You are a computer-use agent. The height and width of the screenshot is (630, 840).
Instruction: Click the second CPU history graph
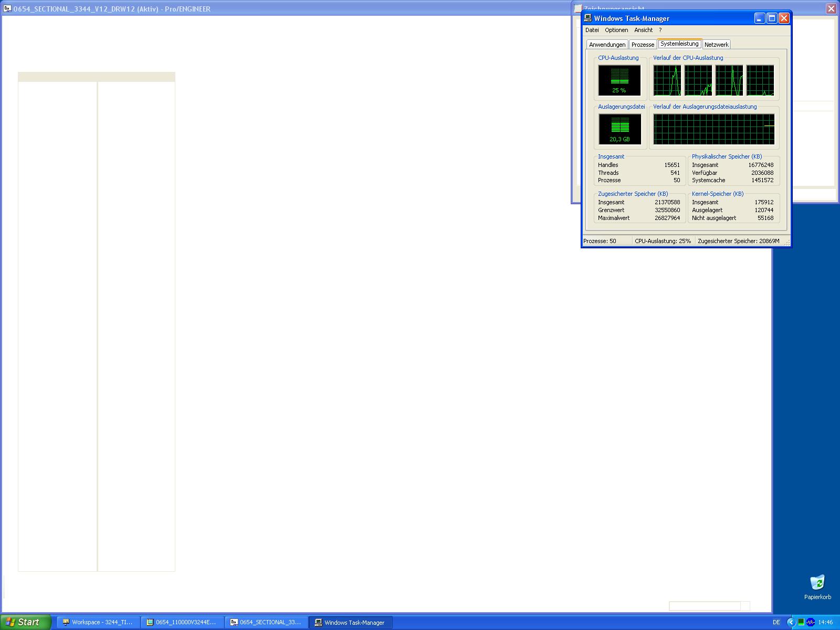tap(698, 80)
